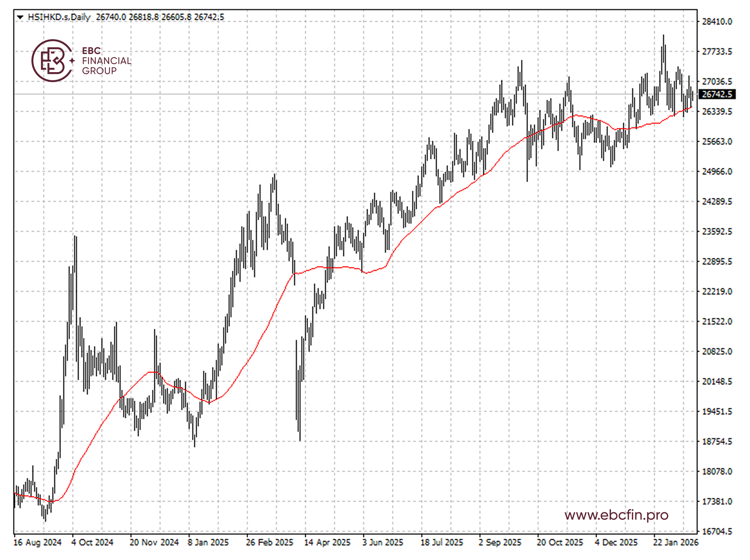Click the 28410.0 price axis label
The width and height of the screenshot is (750, 560).
(717, 22)
